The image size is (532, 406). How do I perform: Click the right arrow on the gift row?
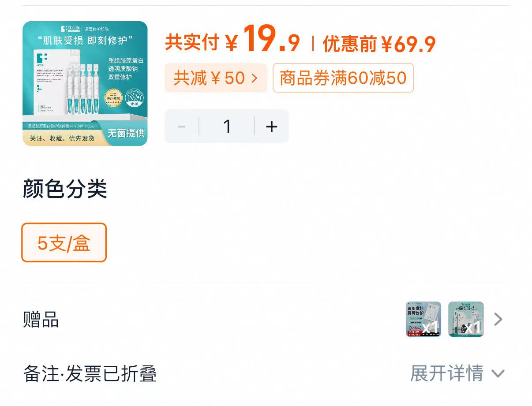[x=498, y=319]
